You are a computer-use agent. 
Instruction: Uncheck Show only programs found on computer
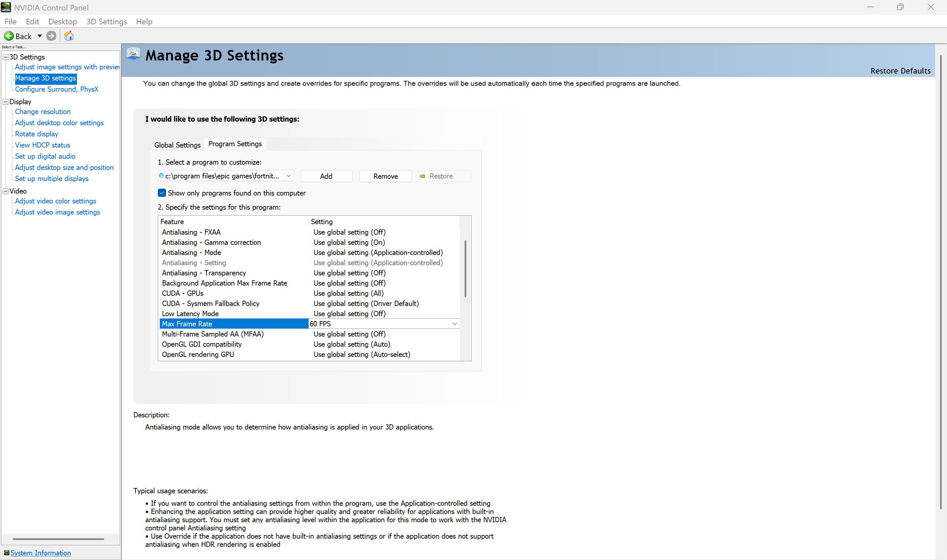click(162, 193)
